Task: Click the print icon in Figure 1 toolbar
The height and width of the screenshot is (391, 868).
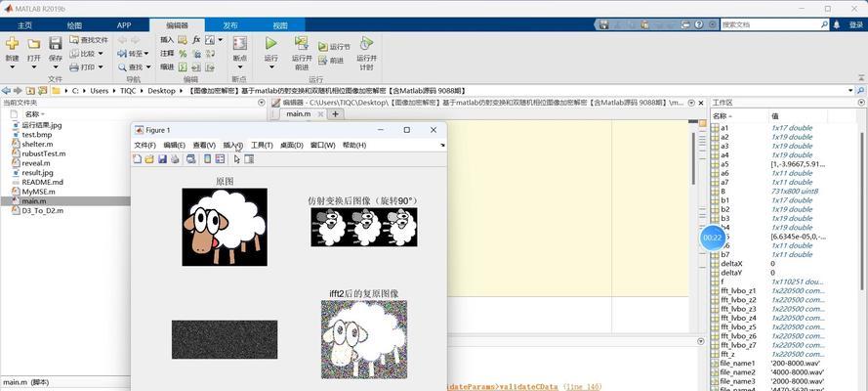Action: pos(175,159)
